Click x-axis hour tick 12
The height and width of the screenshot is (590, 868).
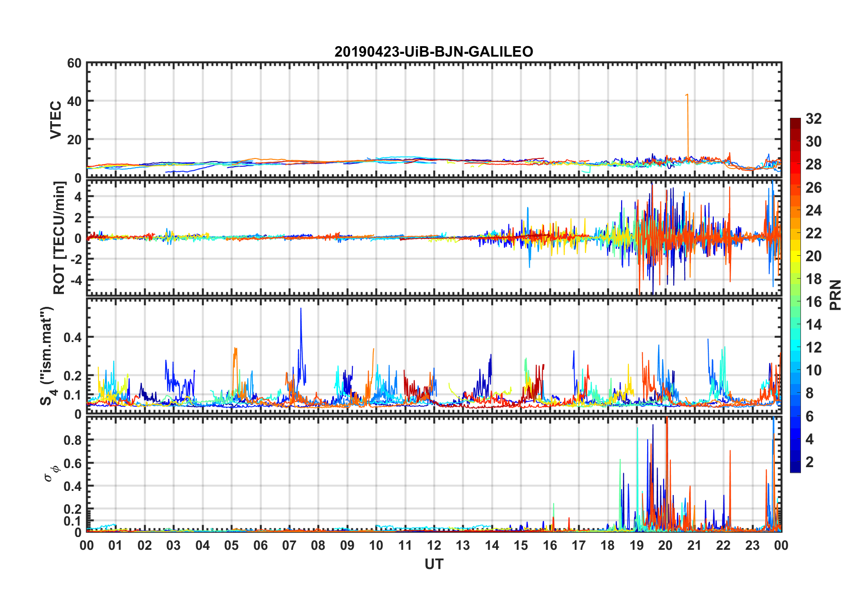(x=434, y=545)
